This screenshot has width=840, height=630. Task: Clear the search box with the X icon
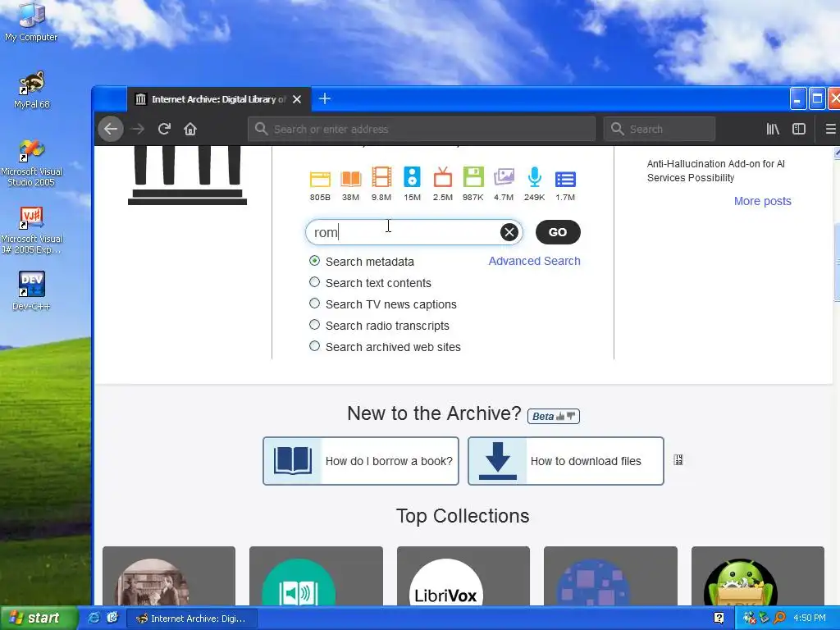509,232
